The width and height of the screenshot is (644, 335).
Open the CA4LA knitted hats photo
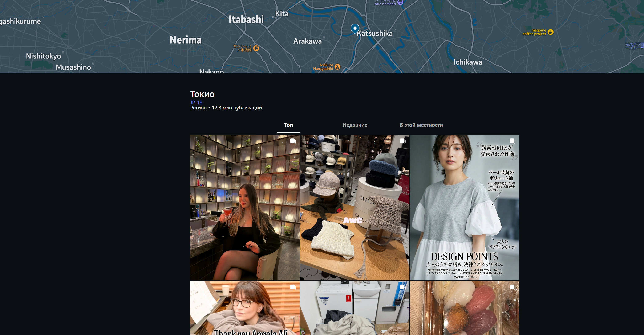pyautogui.click(x=355, y=207)
